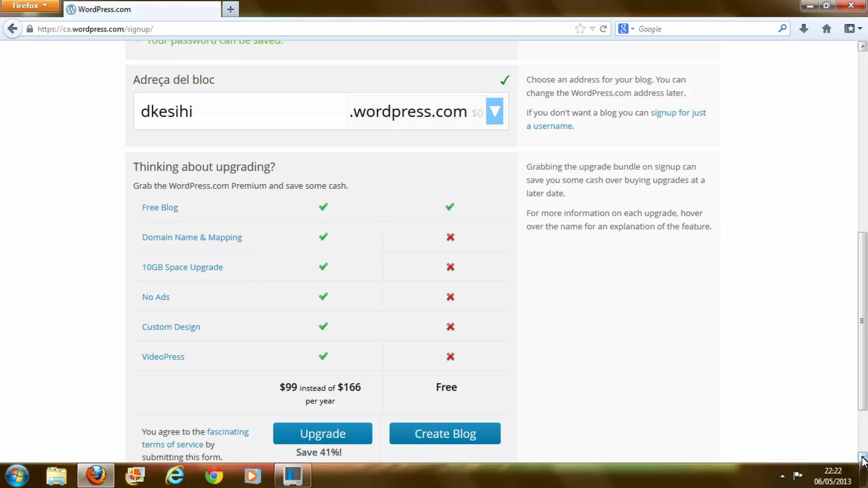
Task: Click the premium check mark for Free Blog
Action: pos(323,207)
